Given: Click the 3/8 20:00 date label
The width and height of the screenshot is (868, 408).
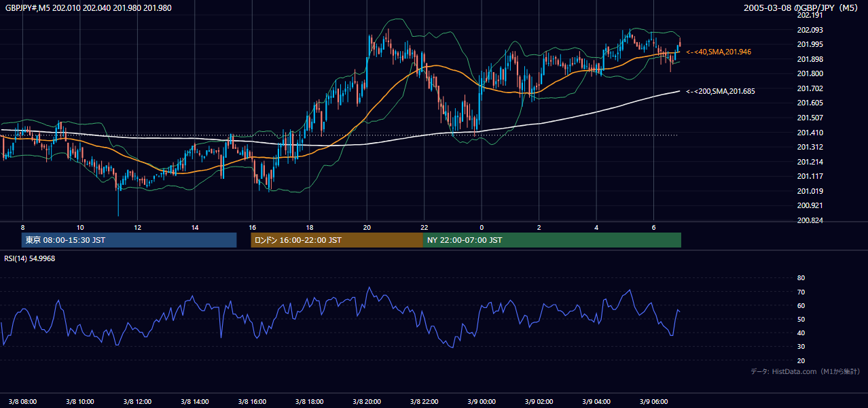Looking at the screenshot, I should (x=367, y=401).
